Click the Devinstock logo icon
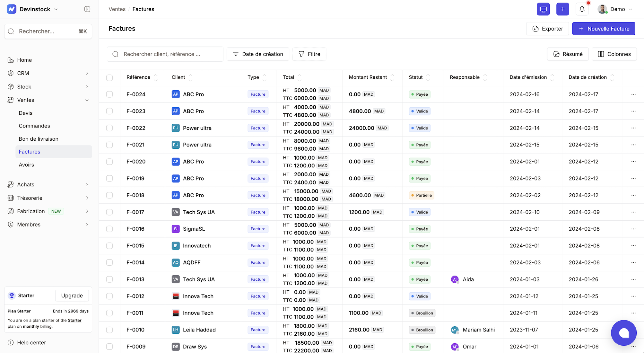The height and width of the screenshot is (353, 644). (12, 9)
